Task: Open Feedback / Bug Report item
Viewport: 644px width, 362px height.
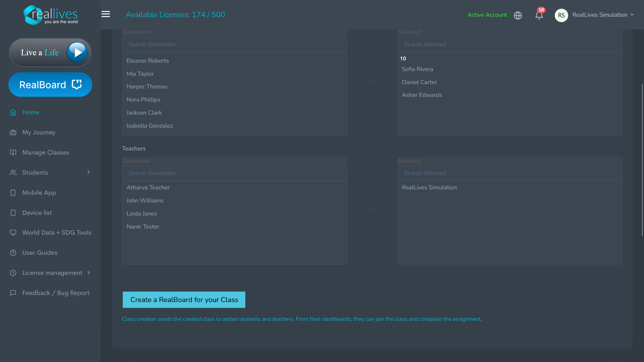Action: [56, 293]
